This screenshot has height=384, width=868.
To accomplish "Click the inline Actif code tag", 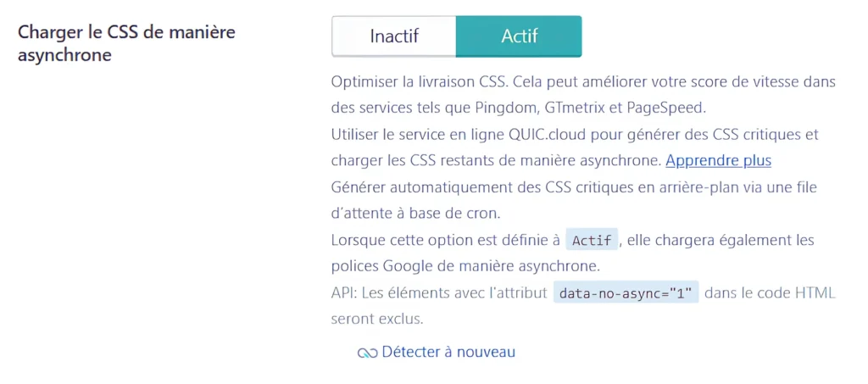I will pyautogui.click(x=592, y=241).
